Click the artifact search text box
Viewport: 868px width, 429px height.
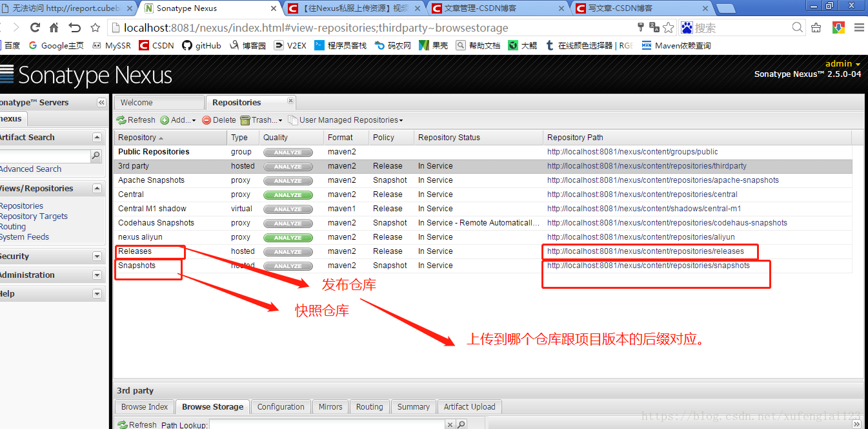coord(44,156)
